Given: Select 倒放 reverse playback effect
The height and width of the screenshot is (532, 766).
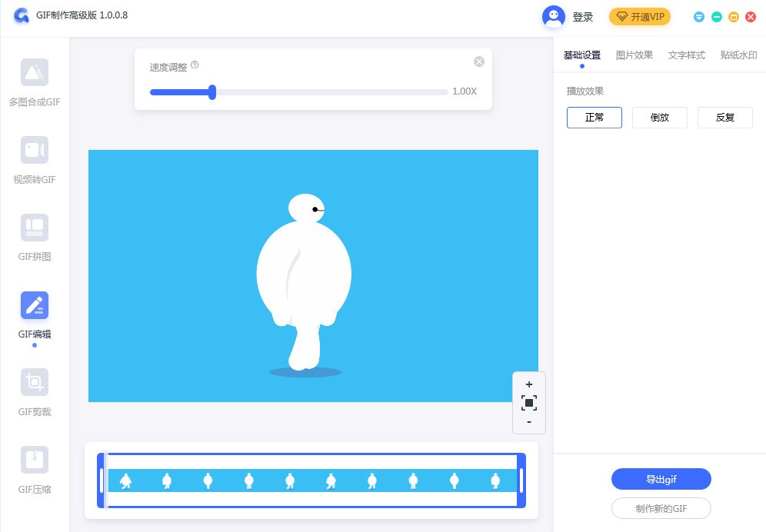Looking at the screenshot, I should [659, 118].
